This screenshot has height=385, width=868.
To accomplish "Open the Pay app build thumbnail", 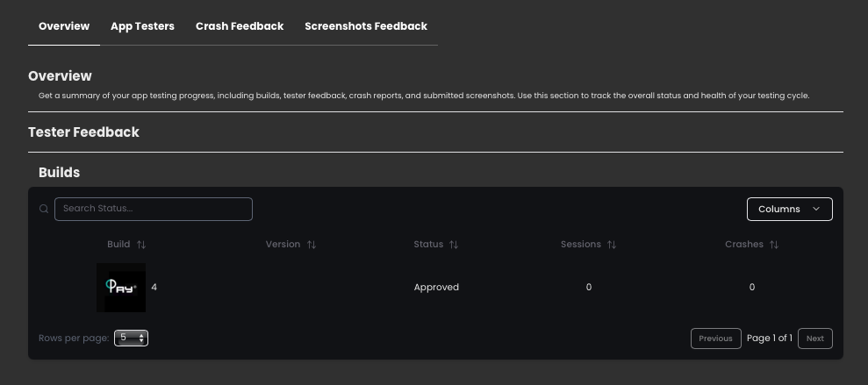I will click(121, 288).
